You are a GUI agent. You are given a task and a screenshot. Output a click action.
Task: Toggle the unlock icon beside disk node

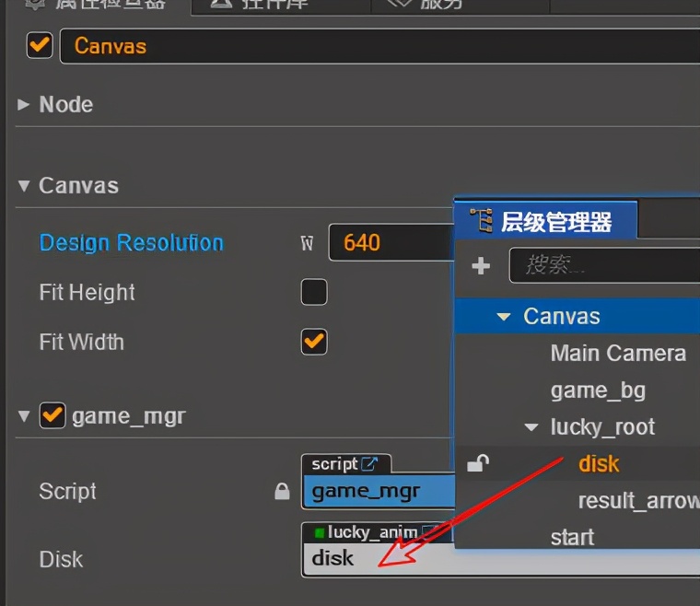[478, 463]
